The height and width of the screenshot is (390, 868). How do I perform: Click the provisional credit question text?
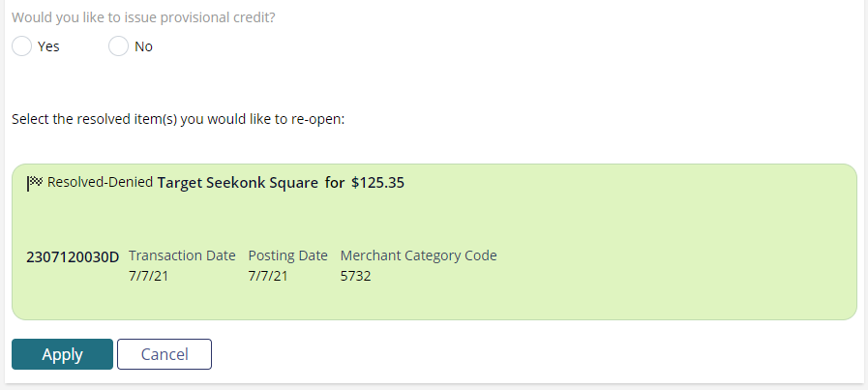click(143, 17)
